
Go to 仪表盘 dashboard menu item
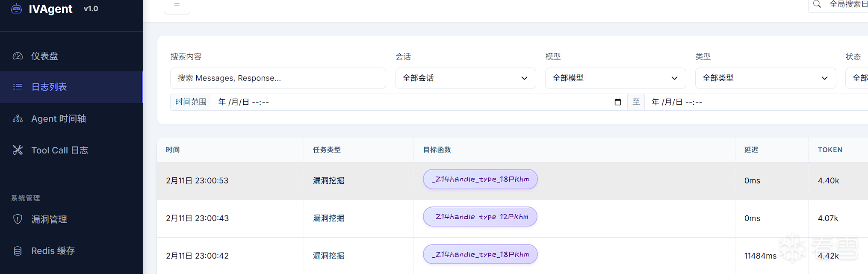pyautogui.click(x=44, y=56)
